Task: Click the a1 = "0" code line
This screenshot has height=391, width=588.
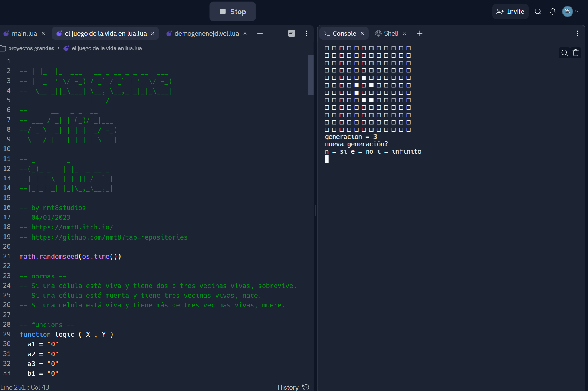Action: tap(43, 344)
